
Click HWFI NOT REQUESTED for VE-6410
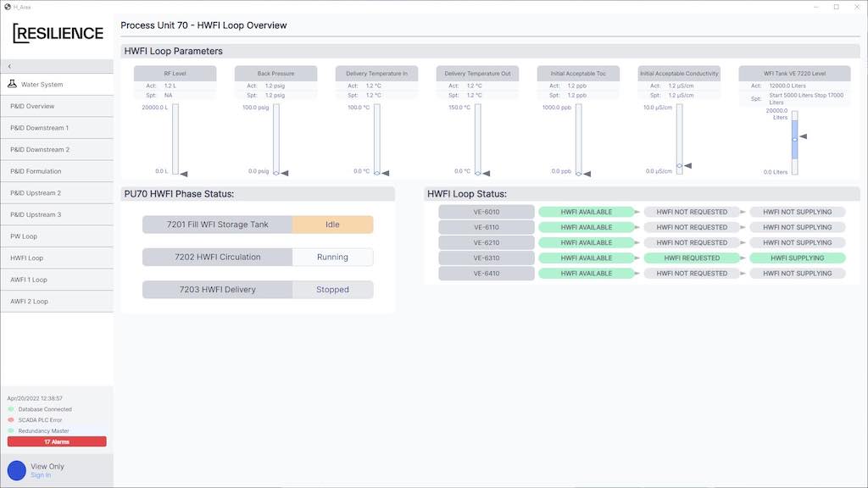pos(692,274)
